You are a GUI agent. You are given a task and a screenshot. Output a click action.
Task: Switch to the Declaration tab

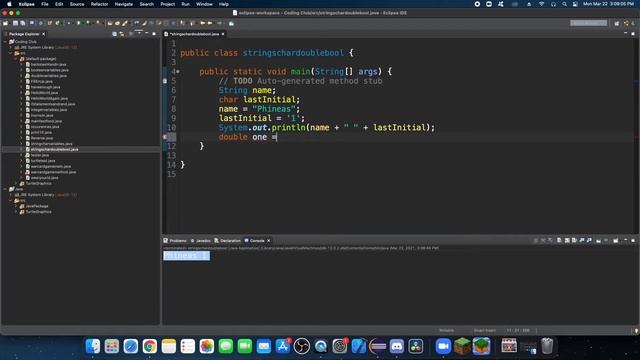point(227,240)
